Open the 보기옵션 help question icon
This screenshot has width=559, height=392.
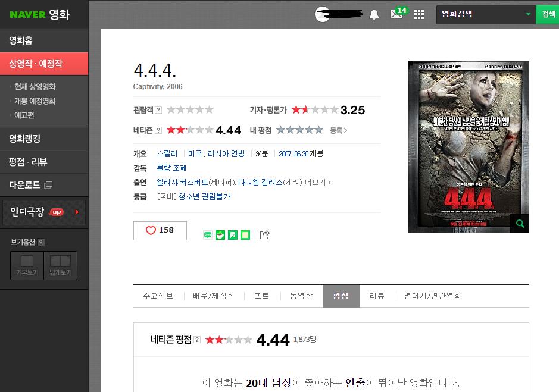41,242
